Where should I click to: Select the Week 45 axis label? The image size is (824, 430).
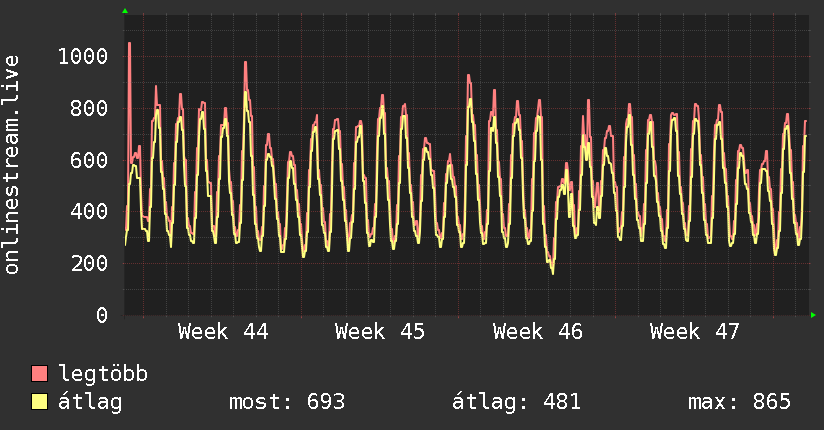pyautogui.click(x=380, y=332)
